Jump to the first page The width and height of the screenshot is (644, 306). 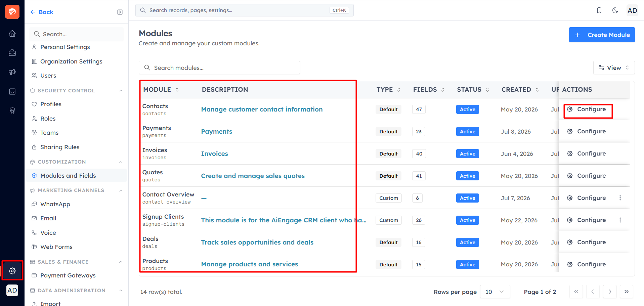[x=576, y=292]
